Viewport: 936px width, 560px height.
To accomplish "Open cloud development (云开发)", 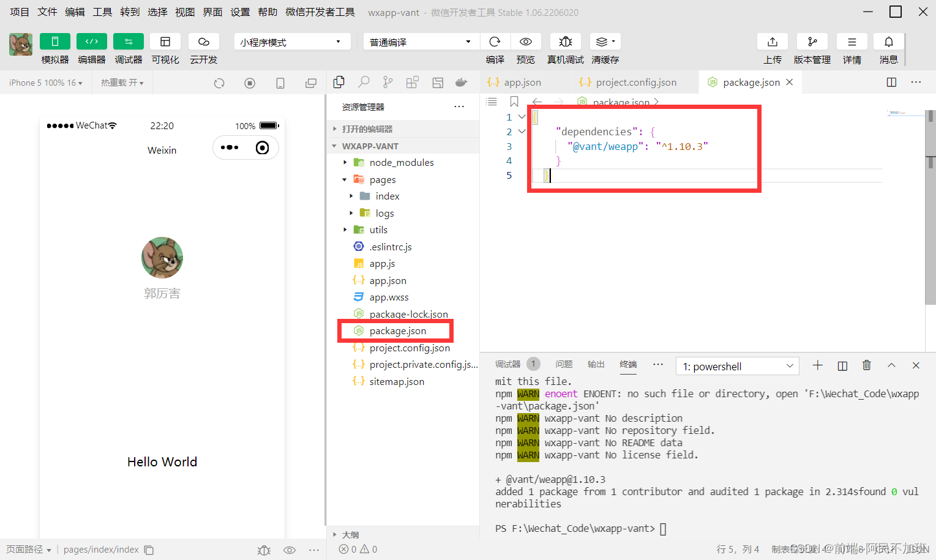I will (204, 41).
